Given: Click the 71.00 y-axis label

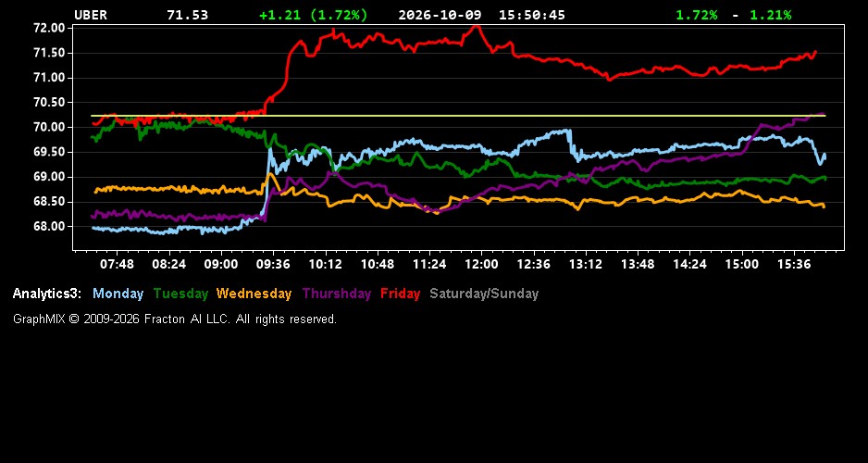Looking at the screenshot, I should pos(50,78).
